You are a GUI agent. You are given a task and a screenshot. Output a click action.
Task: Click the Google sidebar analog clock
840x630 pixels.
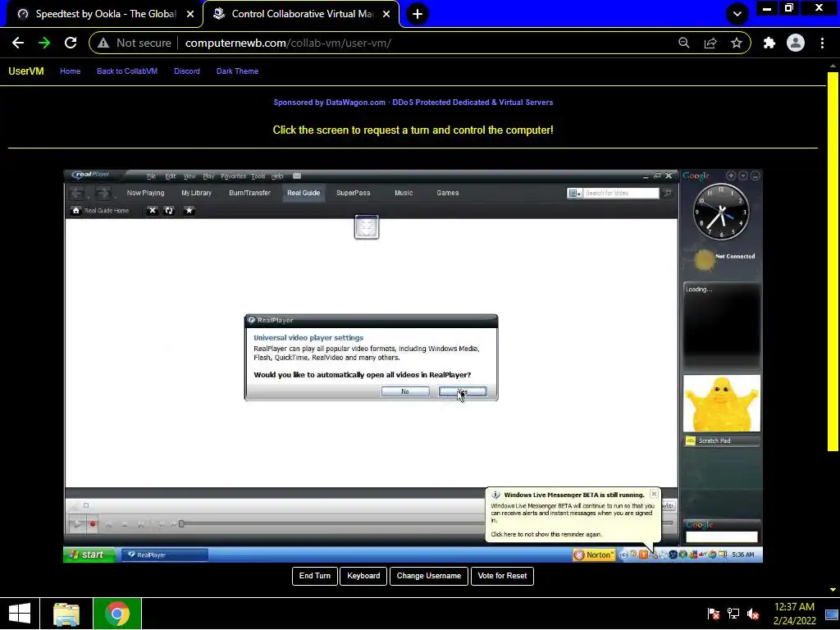point(720,212)
